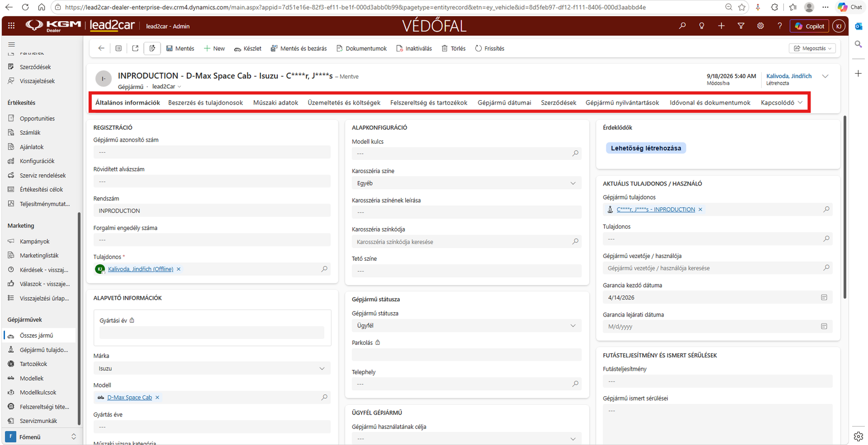Click the Frissítés refresh command

pyautogui.click(x=490, y=48)
